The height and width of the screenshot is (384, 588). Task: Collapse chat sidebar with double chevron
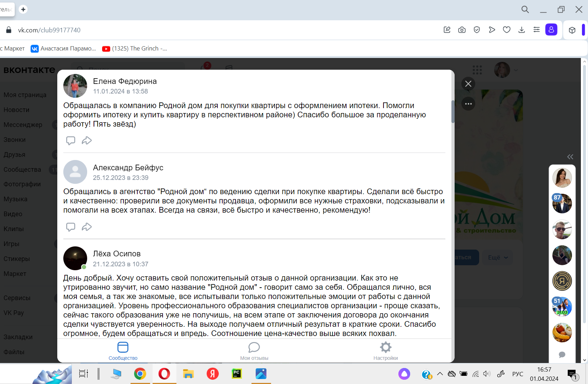point(570,157)
